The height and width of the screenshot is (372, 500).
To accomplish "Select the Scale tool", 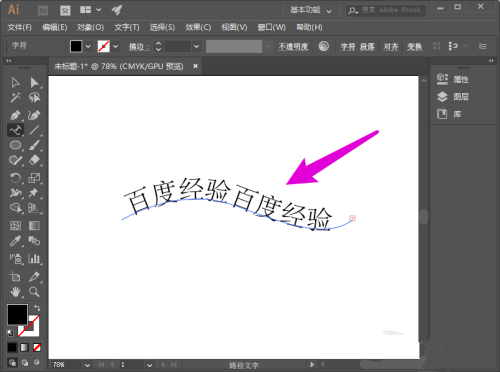I will point(34,178).
